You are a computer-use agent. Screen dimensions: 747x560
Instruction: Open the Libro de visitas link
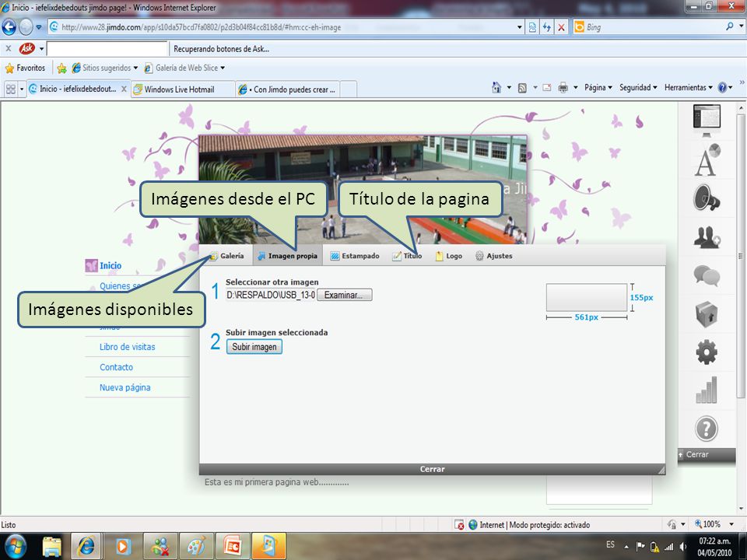click(x=127, y=347)
